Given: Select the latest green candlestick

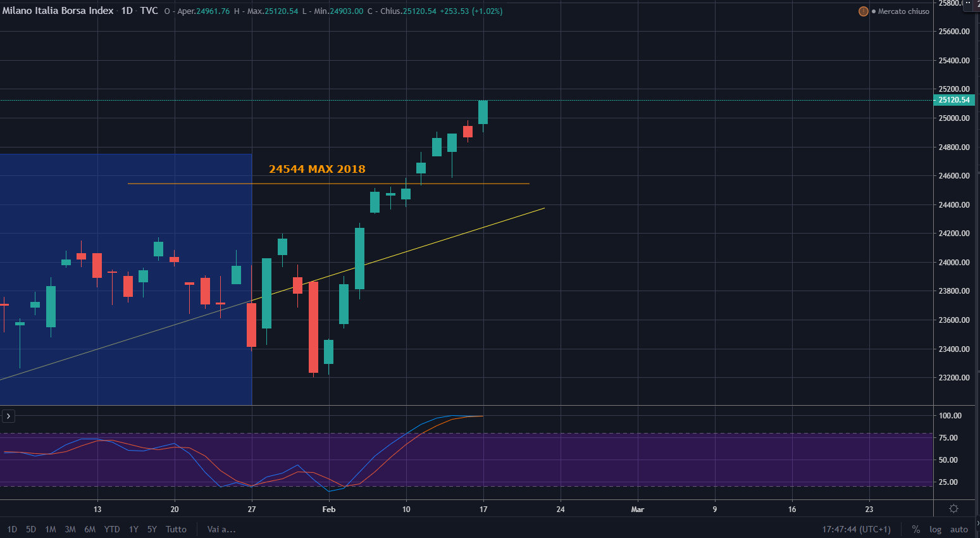Looking at the screenshot, I should click(x=483, y=112).
